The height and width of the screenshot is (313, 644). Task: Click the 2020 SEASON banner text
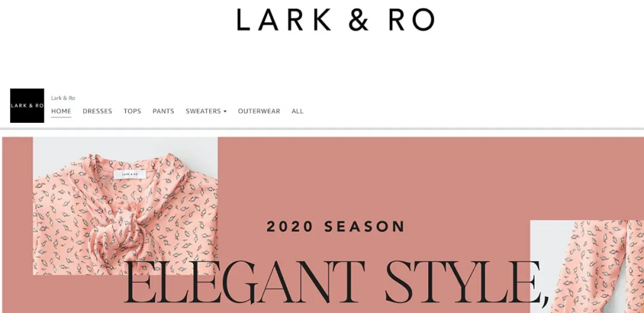[x=336, y=227]
